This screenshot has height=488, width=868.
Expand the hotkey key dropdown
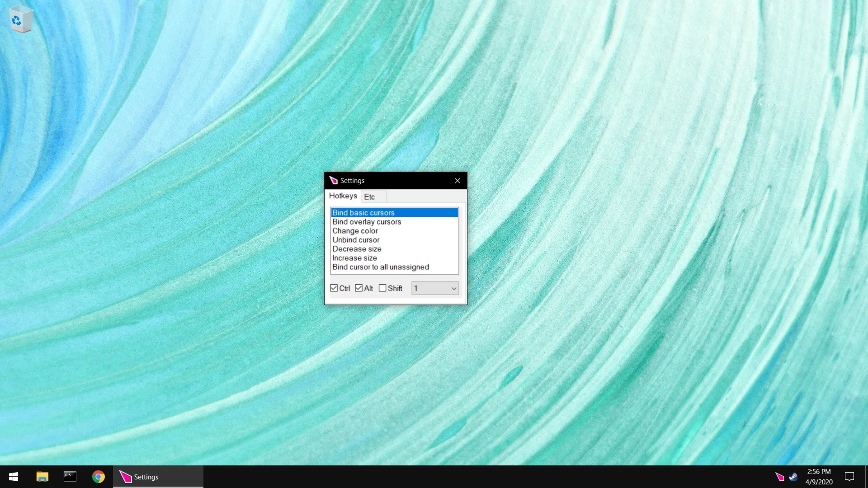(x=453, y=288)
